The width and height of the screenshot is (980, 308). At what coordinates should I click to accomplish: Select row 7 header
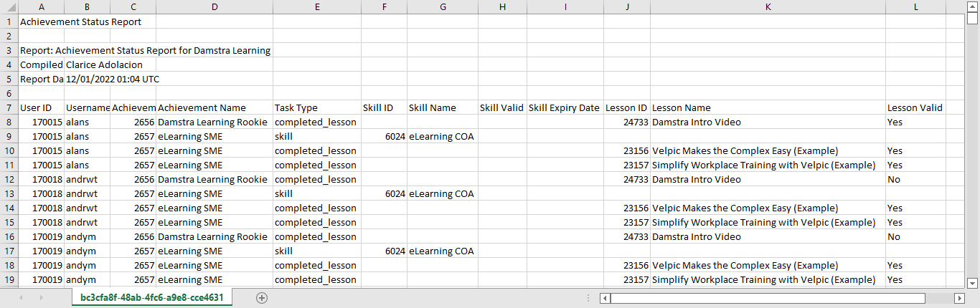pyautogui.click(x=9, y=107)
